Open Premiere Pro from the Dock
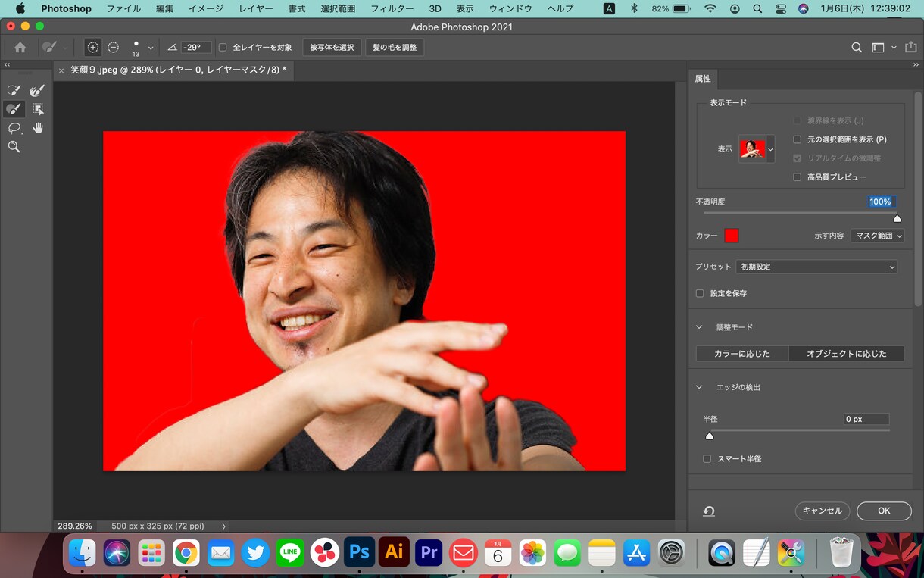This screenshot has width=924, height=578. tap(429, 552)
